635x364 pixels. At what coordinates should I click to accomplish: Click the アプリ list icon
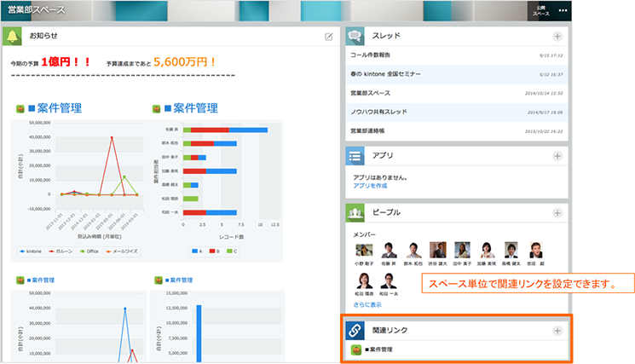click(x=355, y=156)
